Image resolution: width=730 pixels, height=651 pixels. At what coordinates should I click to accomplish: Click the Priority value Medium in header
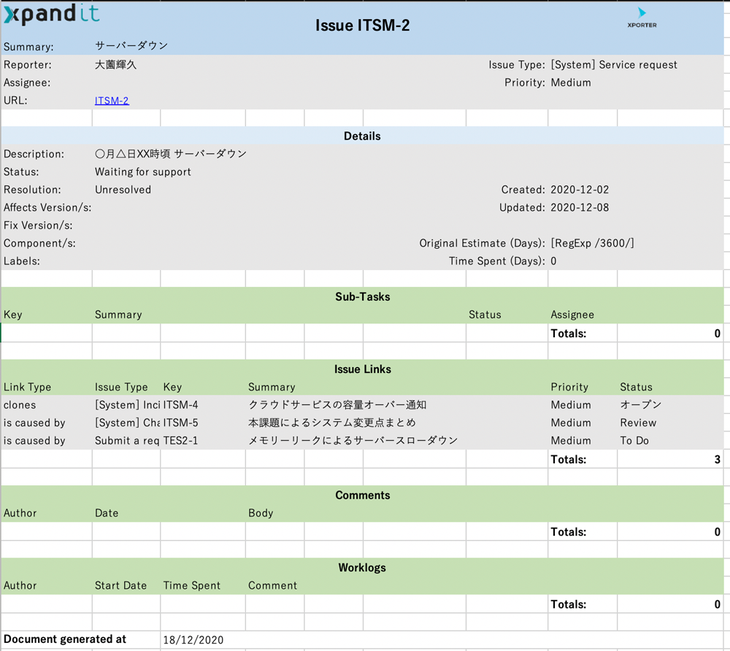click(571, 82)
